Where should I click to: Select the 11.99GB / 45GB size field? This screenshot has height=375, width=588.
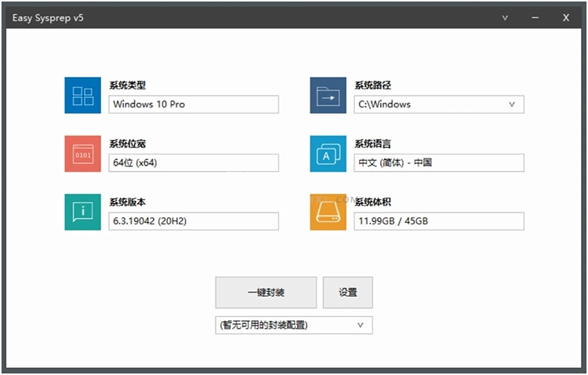[x=438, y=221]
